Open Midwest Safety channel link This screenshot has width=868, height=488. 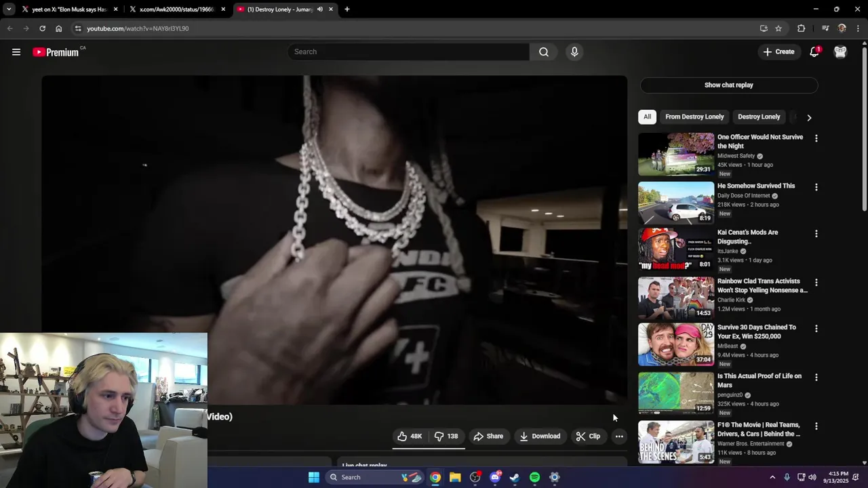tap(736, 156)
